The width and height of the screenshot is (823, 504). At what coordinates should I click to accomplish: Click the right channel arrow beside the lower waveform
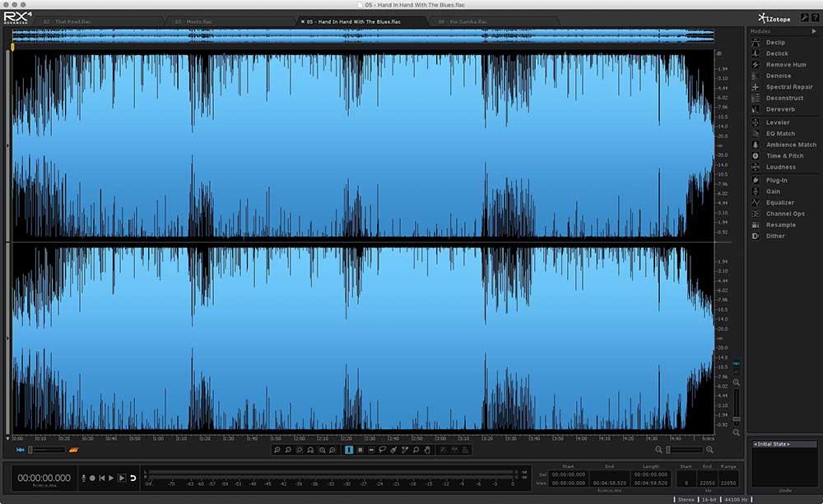(7, 338)
